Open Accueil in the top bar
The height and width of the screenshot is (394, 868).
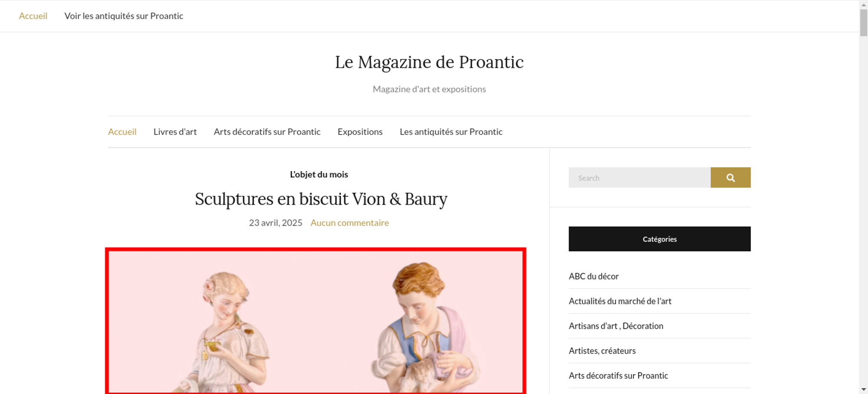[33, 16]
